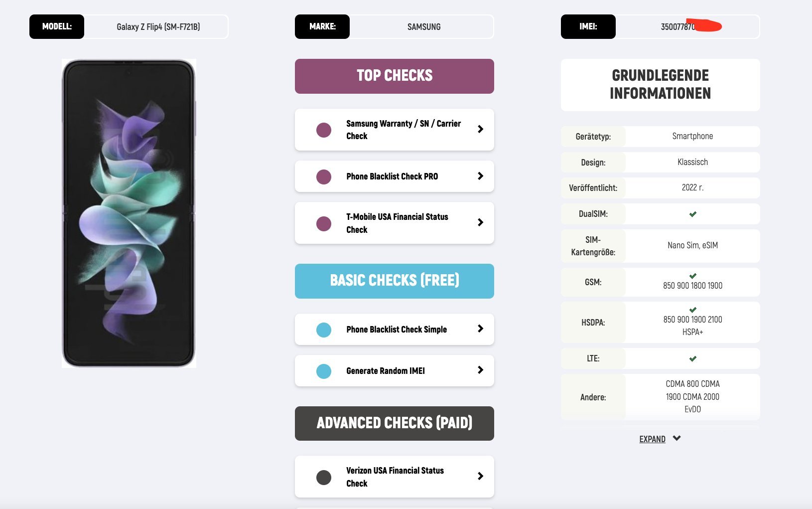Click the Galaxy Z Flip4 phone image
812x509 pixels.
[x=129, y=213]
